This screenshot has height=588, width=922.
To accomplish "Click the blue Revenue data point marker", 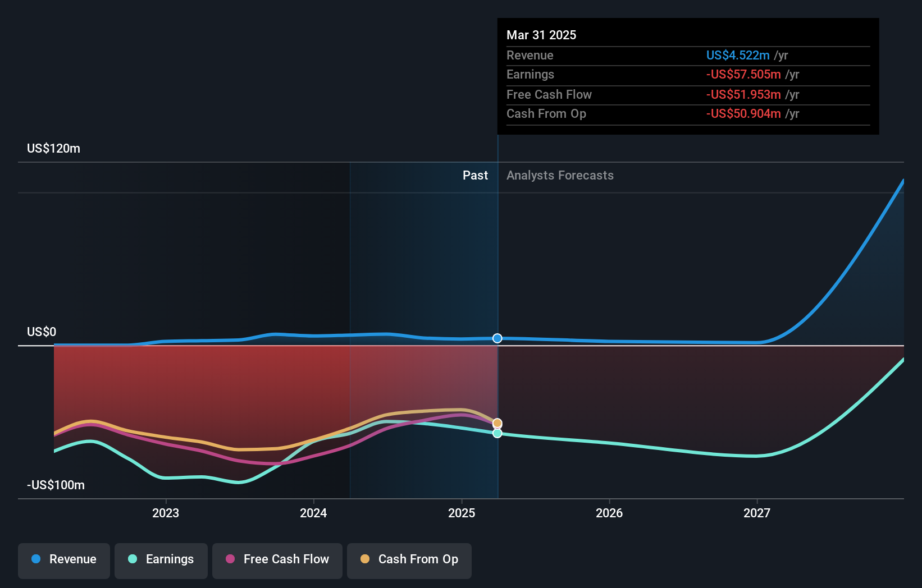I will point(497,338).
